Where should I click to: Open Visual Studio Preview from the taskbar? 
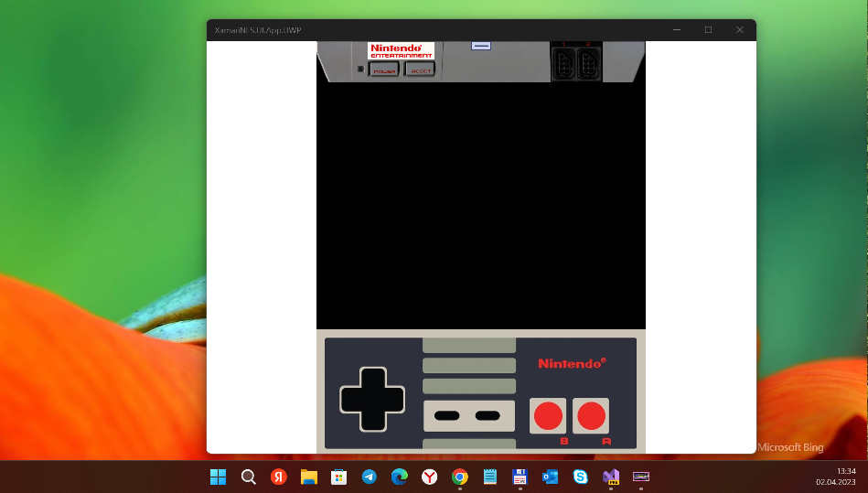coord(611,477)
